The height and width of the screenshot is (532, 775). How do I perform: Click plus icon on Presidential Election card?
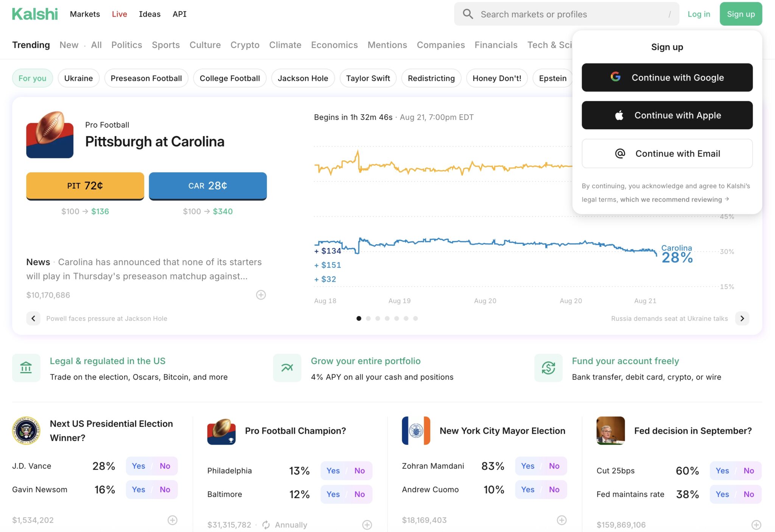[x=172, y=520]
